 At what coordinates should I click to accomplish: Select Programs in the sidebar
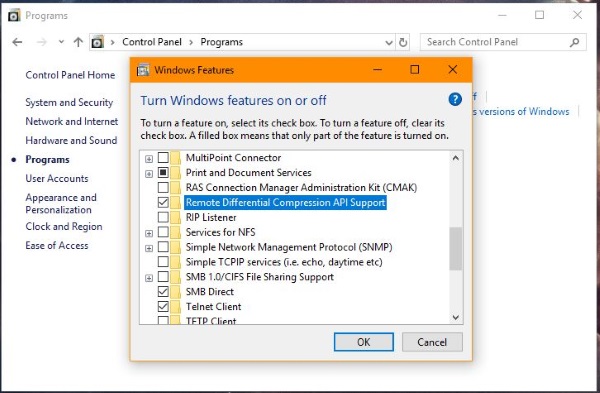47,160
